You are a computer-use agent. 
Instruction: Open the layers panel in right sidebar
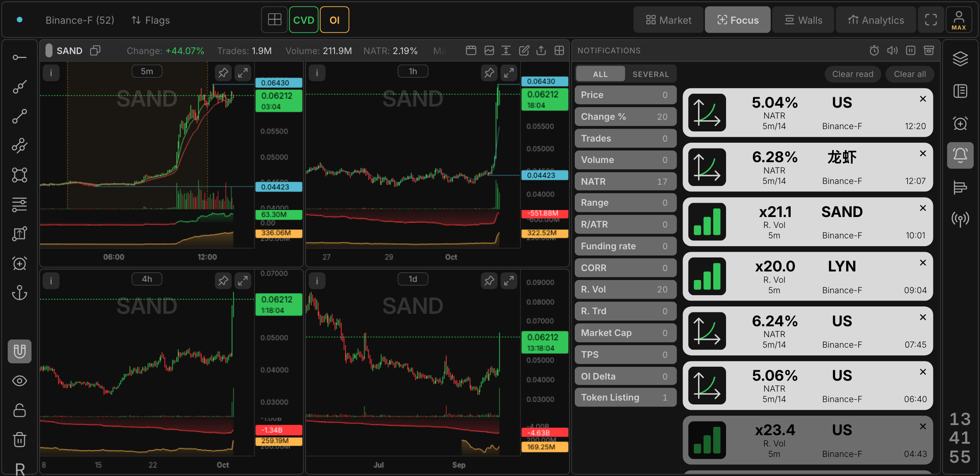[960, 59]
